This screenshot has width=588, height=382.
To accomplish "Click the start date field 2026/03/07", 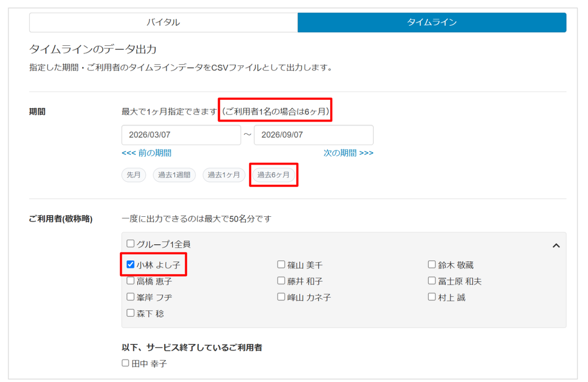I will point(181,135).
